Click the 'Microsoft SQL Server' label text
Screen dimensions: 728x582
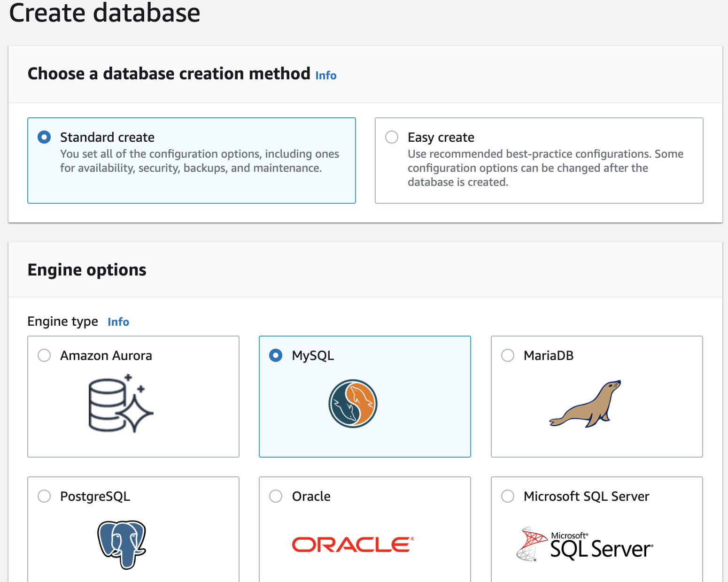(586, 497)
